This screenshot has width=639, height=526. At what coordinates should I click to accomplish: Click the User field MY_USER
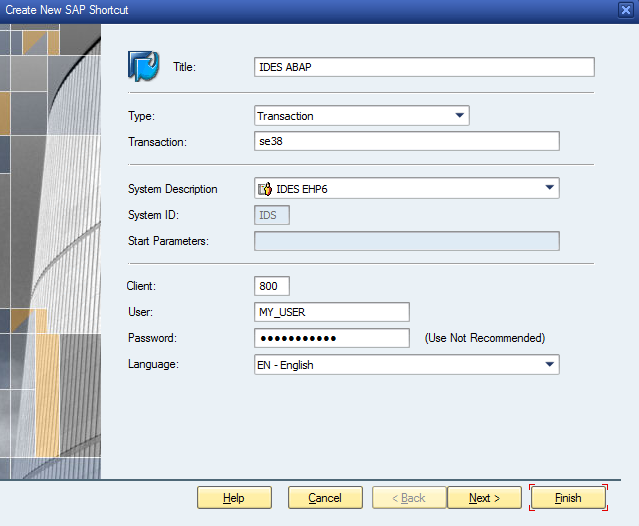click(x=332, y=312)
